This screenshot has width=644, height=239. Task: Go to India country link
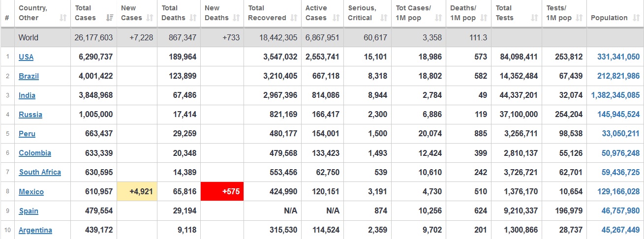[27, 95]
